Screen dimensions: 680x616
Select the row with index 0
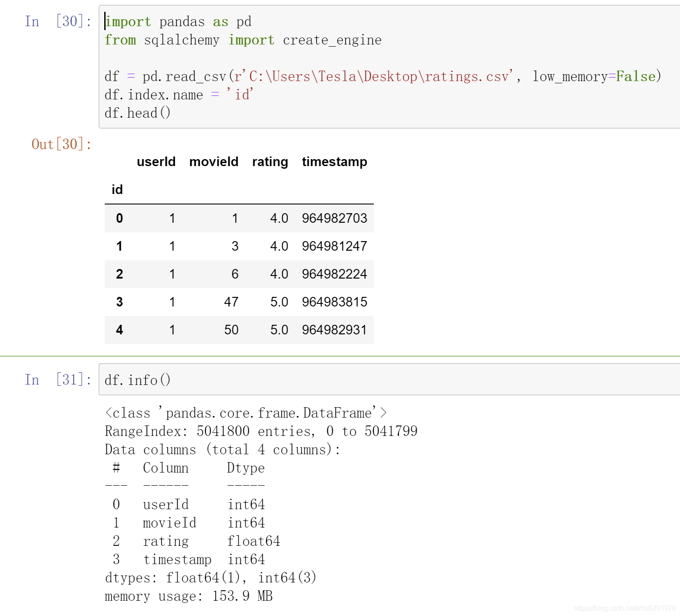[x=239, y=218]
